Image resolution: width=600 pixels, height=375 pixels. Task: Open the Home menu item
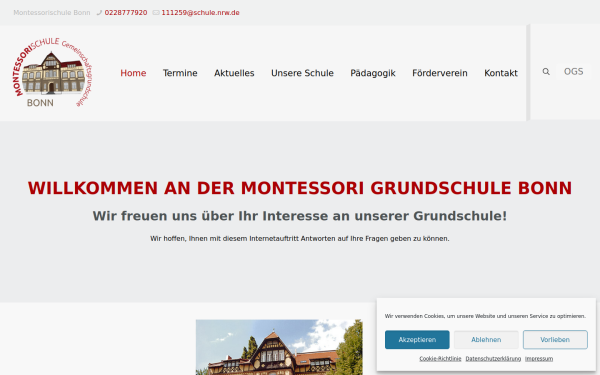[x=133, y=73]
